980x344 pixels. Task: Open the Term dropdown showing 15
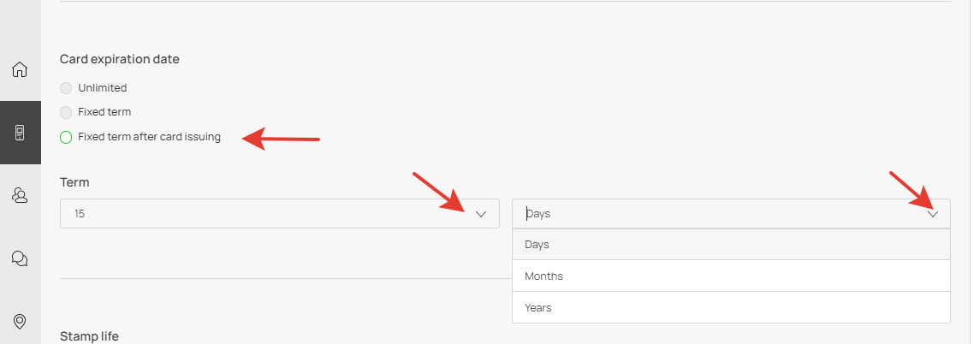257,214
